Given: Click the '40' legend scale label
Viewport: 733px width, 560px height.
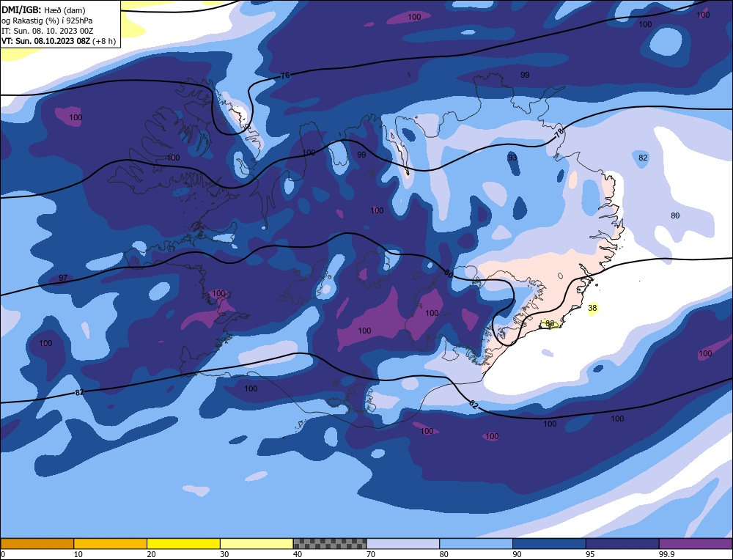Looking at the screenshot, I should click(x=298, y=554).
